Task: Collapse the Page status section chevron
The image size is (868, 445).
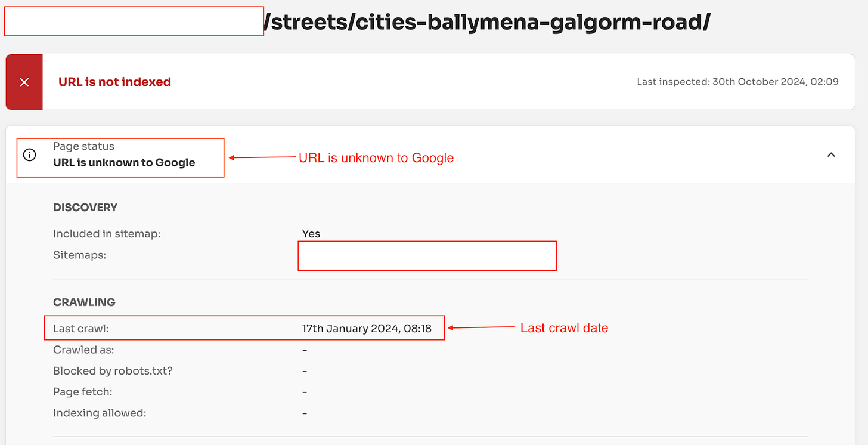Action: pyautogui.click(x=831, y=155)
